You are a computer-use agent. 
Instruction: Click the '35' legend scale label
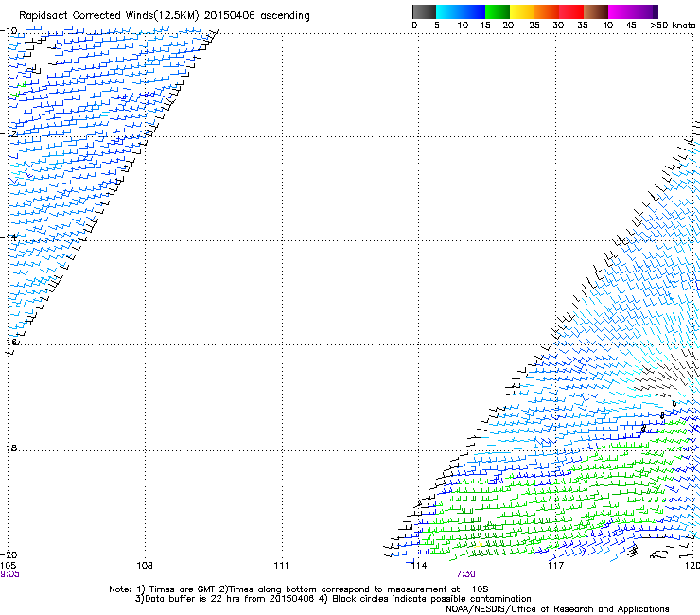(x=583, y=25)
